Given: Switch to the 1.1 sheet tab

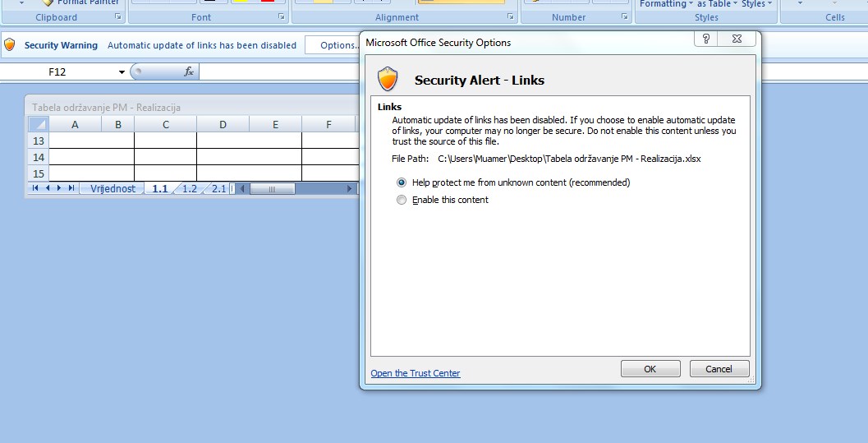Looking at the screenshot, I should (x=160, y=189).
